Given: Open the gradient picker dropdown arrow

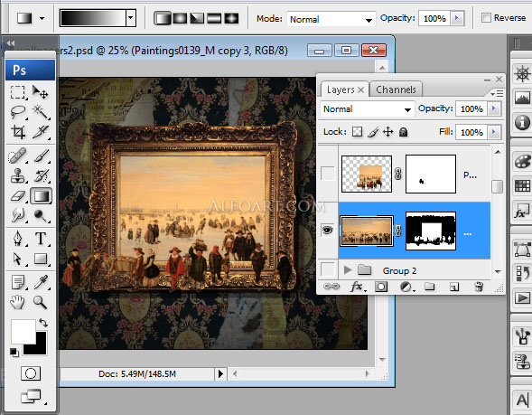Looking at the screenshot, I should 131,18.
